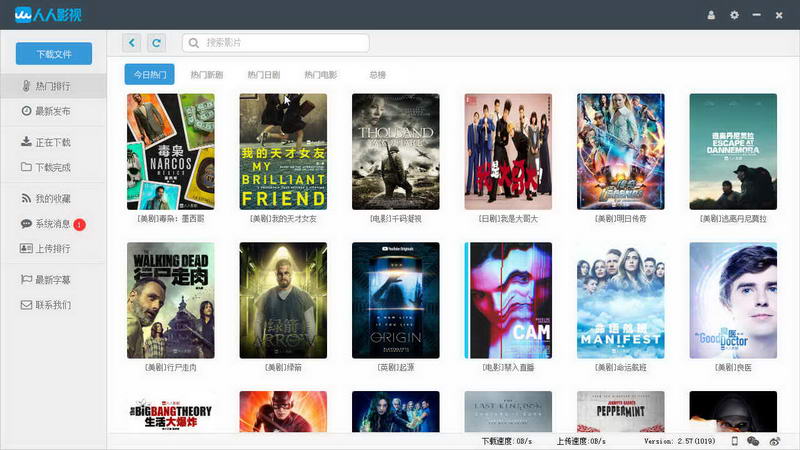
Task: Open the Good Doctor poster
Action: click(733, 301)
